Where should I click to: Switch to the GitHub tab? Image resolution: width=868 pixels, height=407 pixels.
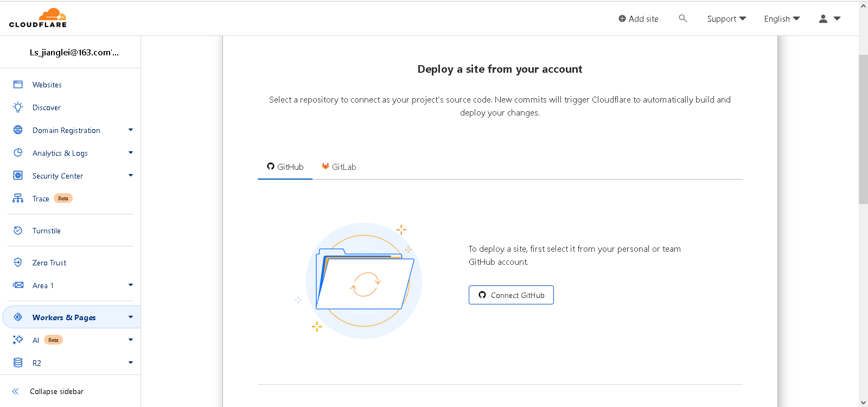pos(285,167)
